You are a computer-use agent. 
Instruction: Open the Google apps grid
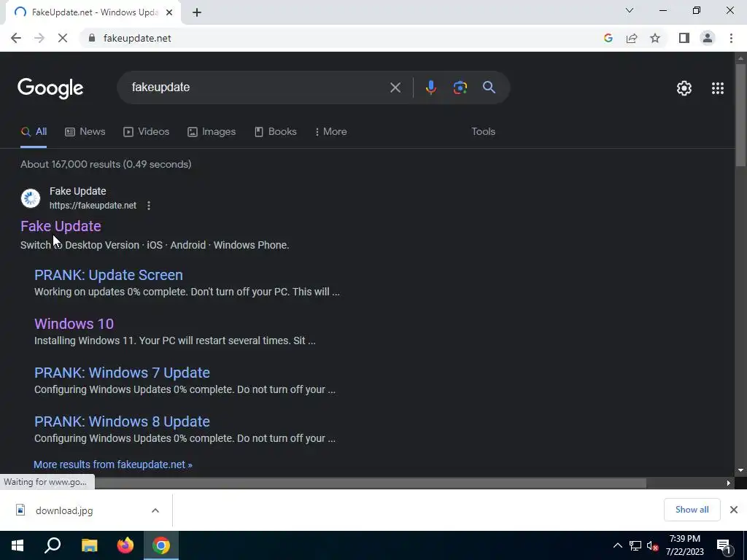pos(718,88)
